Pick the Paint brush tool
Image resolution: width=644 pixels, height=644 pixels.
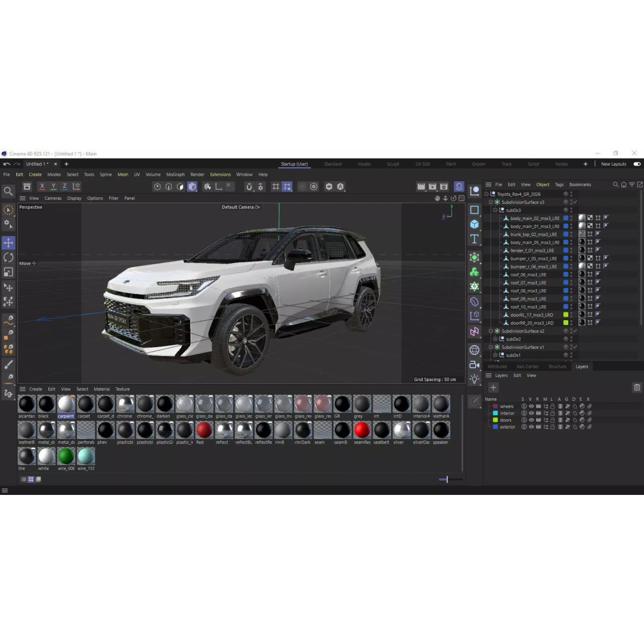tap(8, 365)
